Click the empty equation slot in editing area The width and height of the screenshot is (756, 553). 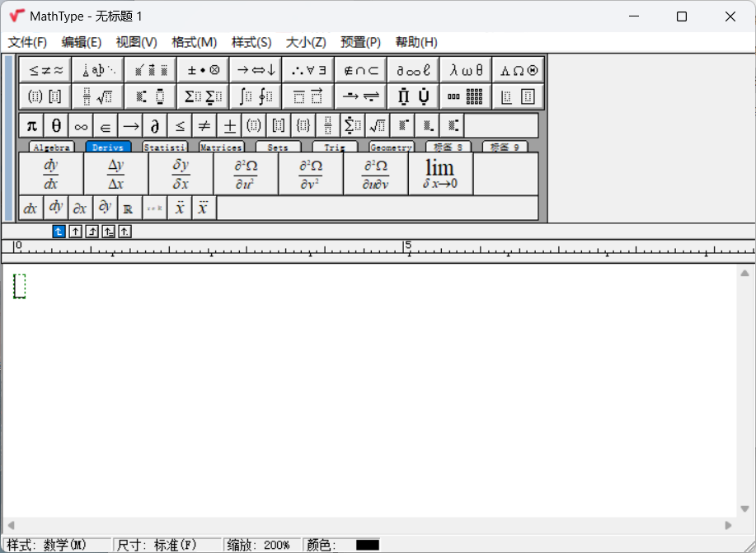pos(19,286)
